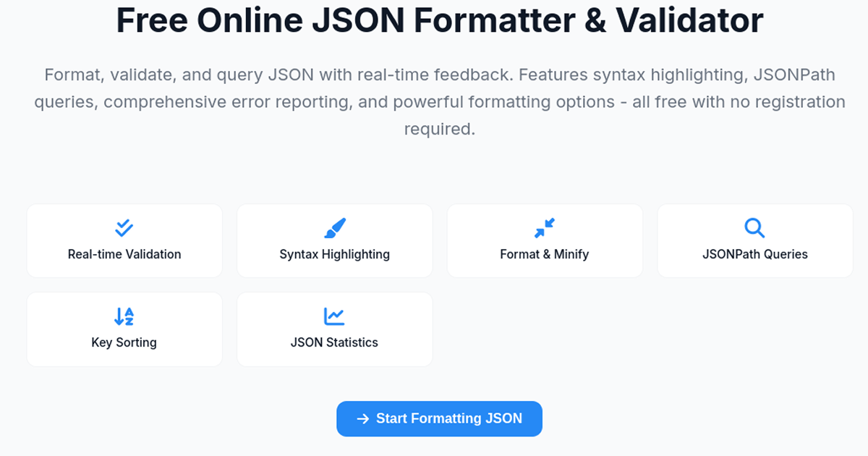Open the Key Sorting feature card
Image resolution: width=868 pixels, height=456 pixels.
point(123,329)
